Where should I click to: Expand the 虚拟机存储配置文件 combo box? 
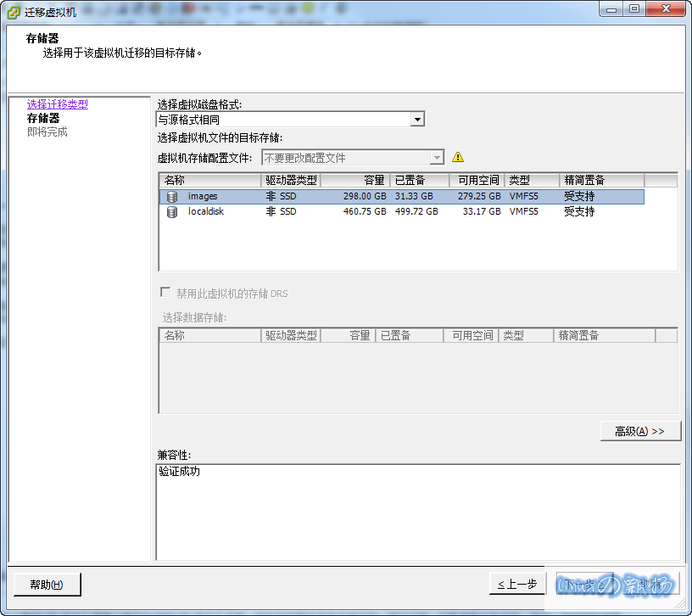437,158
